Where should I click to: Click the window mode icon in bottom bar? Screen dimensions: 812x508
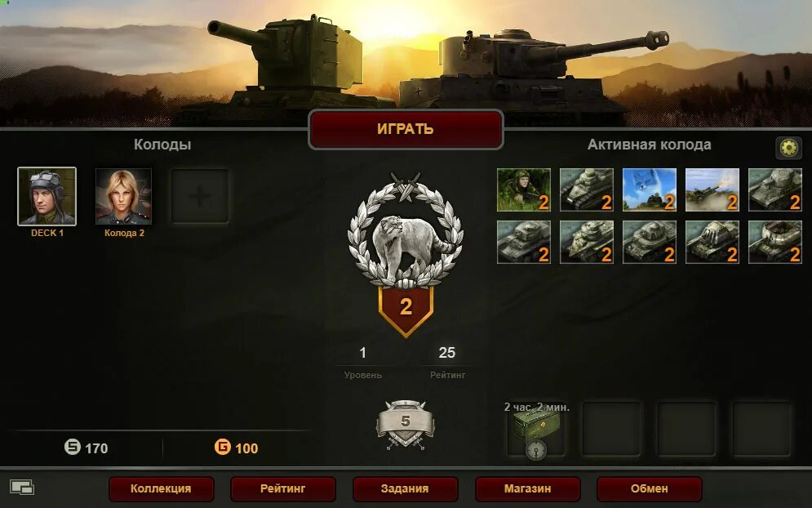pos(22,488)
